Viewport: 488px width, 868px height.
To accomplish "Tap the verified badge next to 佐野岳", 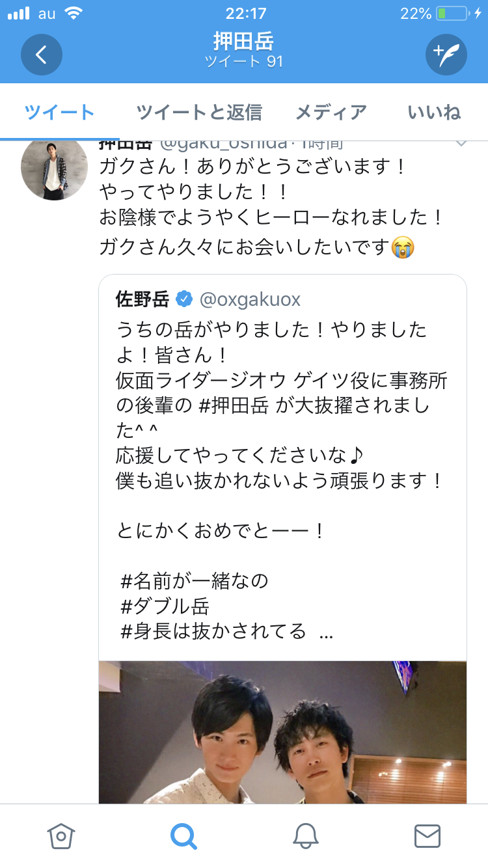I will pyautogui.click(x=184, y=299).
